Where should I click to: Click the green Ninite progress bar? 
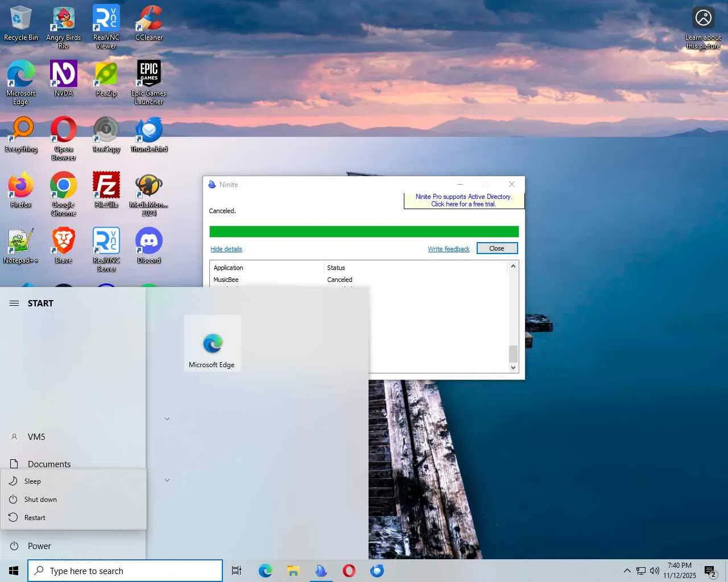tap(364, 231)
